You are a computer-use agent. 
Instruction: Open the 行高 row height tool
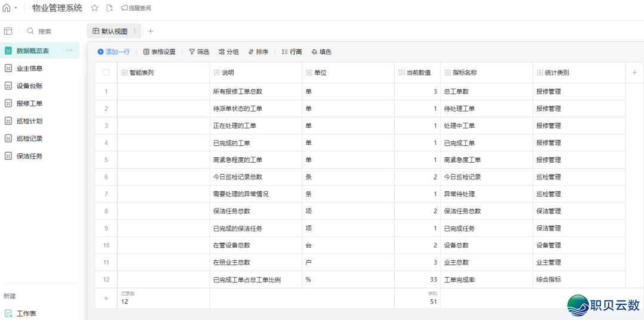[x=292, y=52]
